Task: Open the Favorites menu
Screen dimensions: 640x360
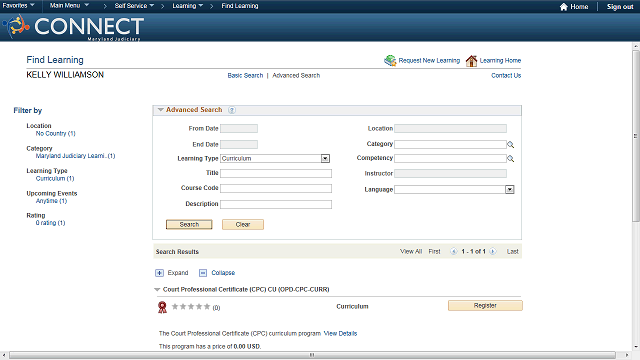Action: [18, 6]
